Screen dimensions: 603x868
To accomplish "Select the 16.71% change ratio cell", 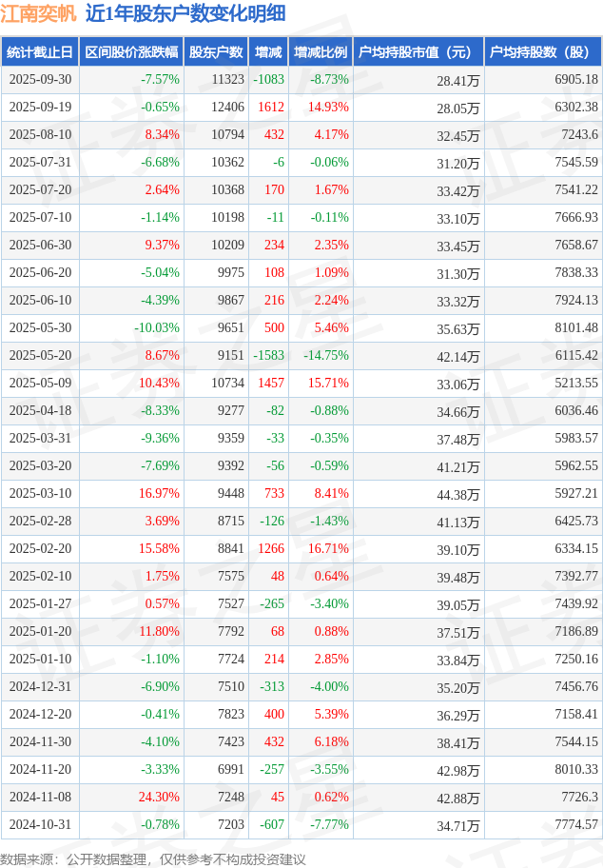I will [x=329, y=549].
